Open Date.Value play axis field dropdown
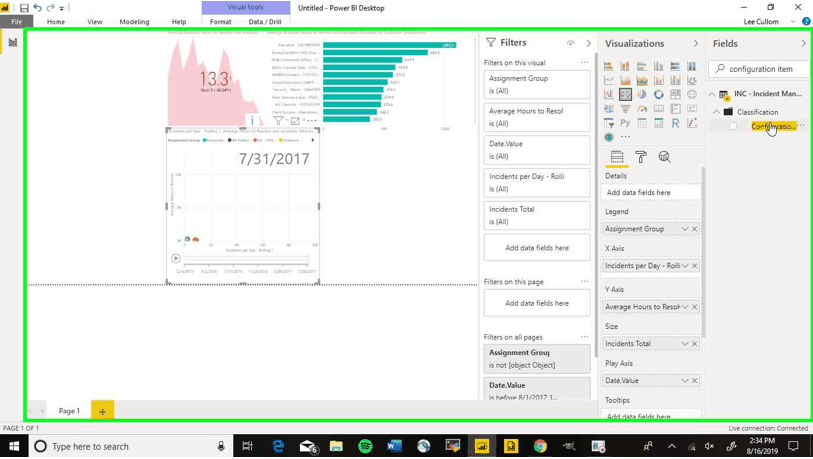Image resolution: width=813 pixels, height=459 pixels. coord(685,380)
